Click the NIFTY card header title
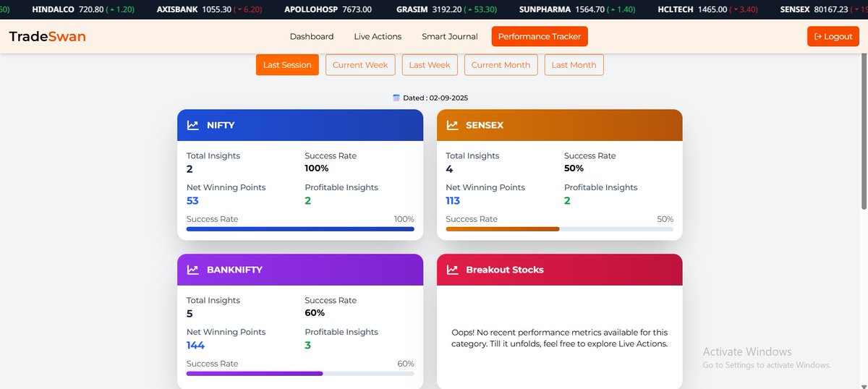868x389 pixels. 221,125
